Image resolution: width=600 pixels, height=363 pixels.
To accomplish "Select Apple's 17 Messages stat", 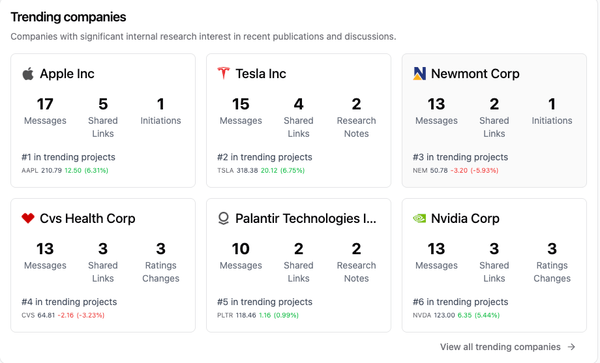I will (x=45, y=111).
